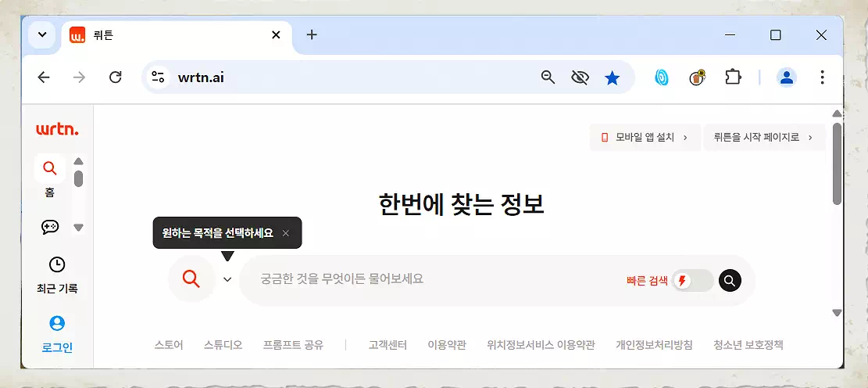Click sidebar scroll down arrow
Screen dimensions: 868x388
[79, 228]
